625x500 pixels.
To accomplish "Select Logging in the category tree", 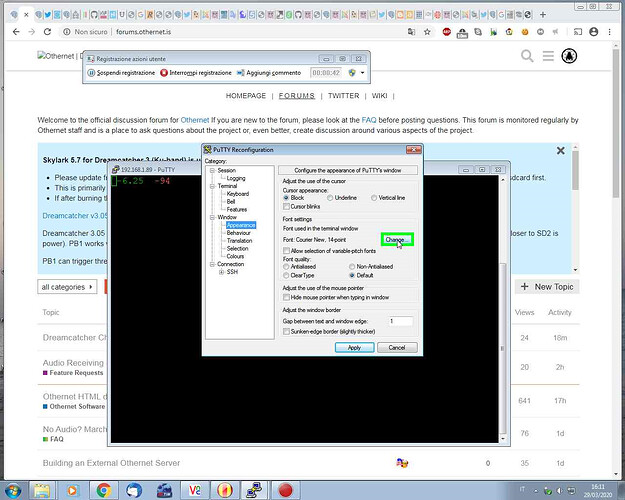I will click(x=236, y=178).
